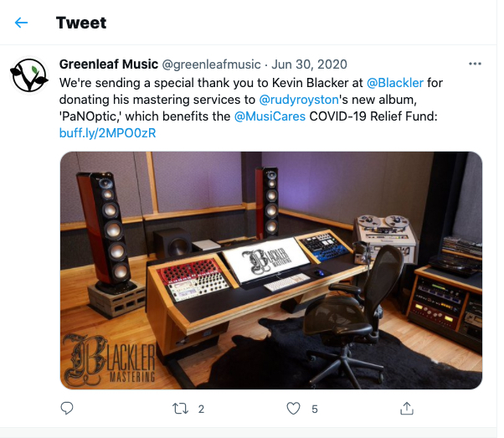Image resolution: width=504 pixels, height=438 pixels.
Task: Open the @MusiCares mention link
Action: coord(270,116)
